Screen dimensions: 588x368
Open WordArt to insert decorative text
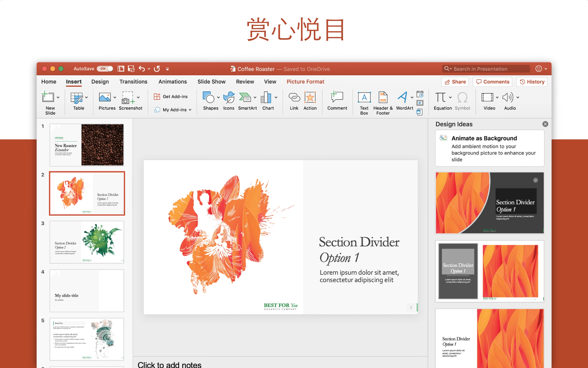point(403,101)
